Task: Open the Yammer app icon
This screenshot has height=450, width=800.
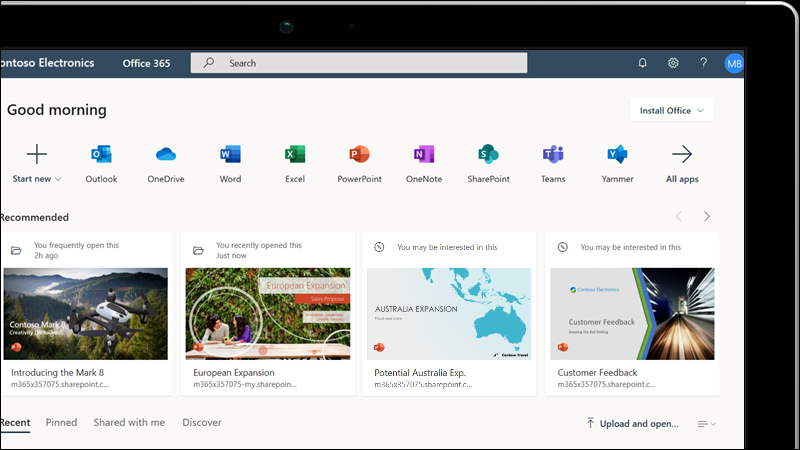Action: tap(617, 155)
